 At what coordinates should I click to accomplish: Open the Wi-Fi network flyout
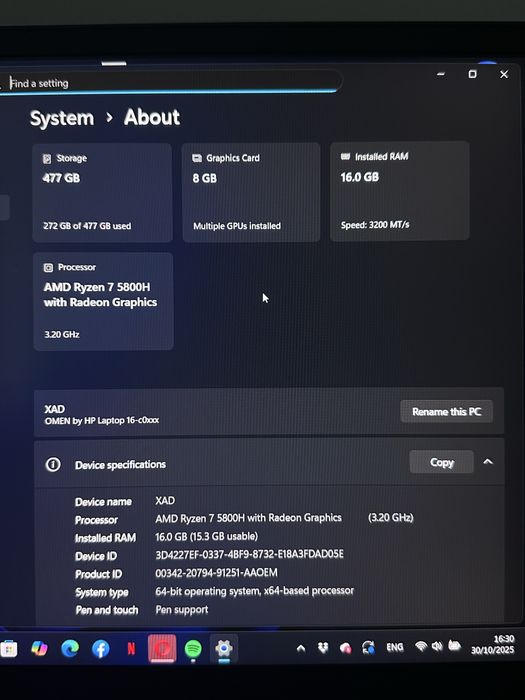[x=421, y=646]
